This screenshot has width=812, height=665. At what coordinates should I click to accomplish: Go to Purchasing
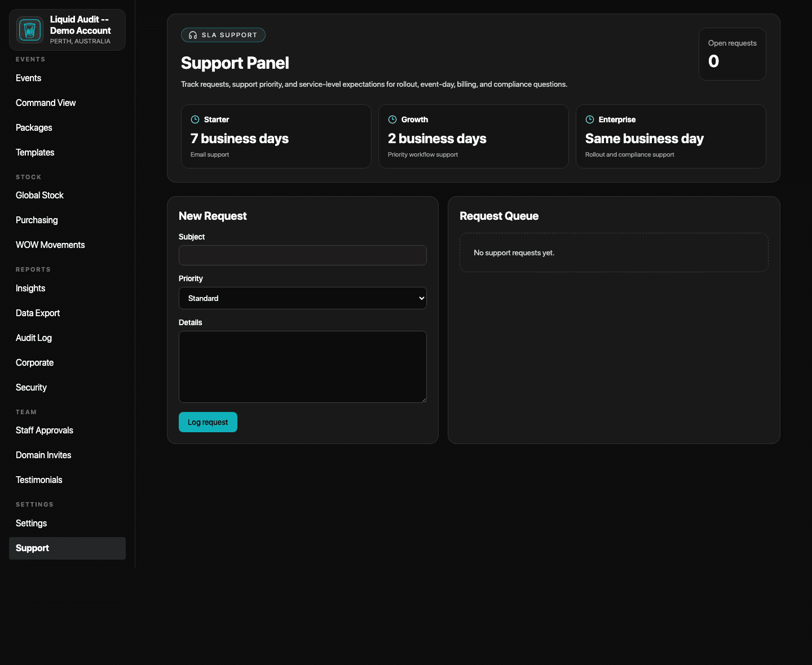point(67,220)
